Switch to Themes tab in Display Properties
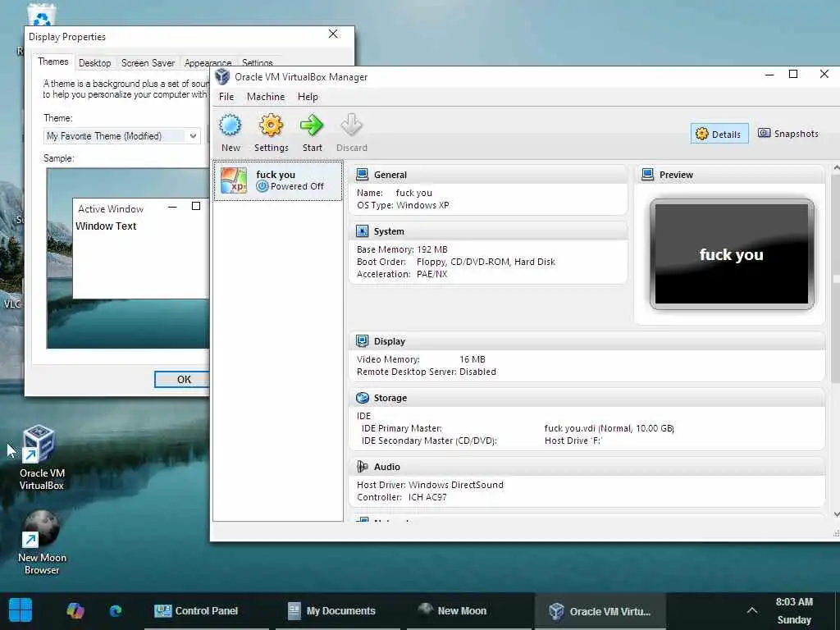The height and width of the screenshot is (630, 840). (x=53, y=62)
